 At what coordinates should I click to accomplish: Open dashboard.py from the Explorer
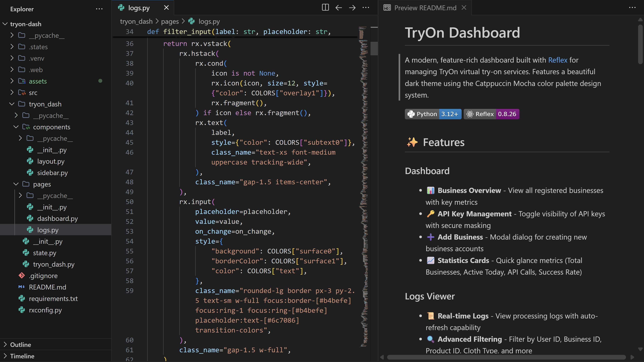coord(57,218)
